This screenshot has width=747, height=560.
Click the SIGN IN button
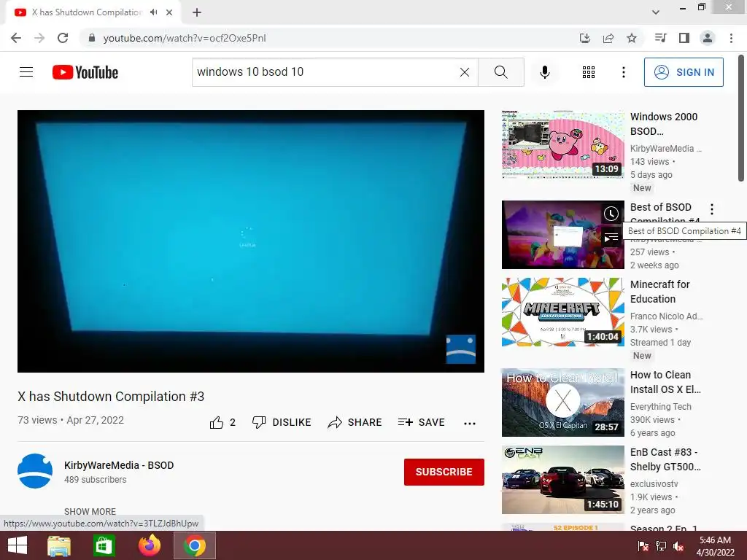683,72
